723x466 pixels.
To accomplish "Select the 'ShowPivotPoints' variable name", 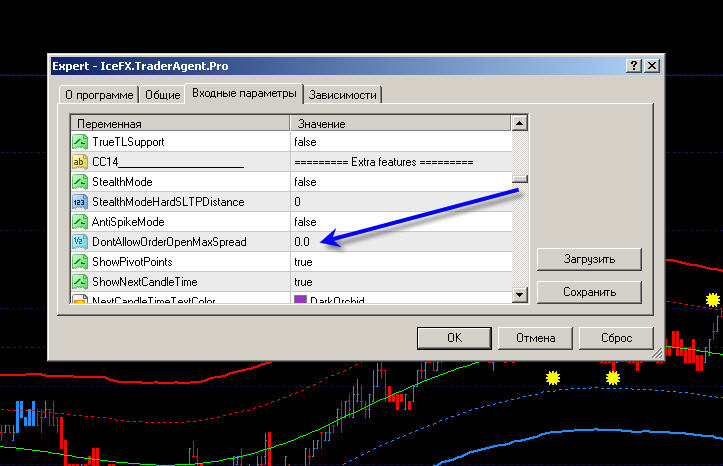I will [x=132, y=262].
